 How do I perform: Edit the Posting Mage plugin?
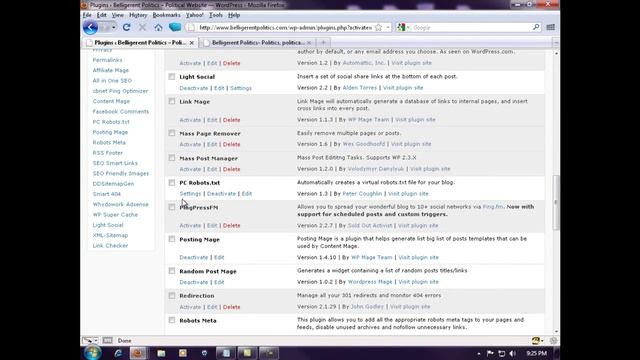[219, 258]
